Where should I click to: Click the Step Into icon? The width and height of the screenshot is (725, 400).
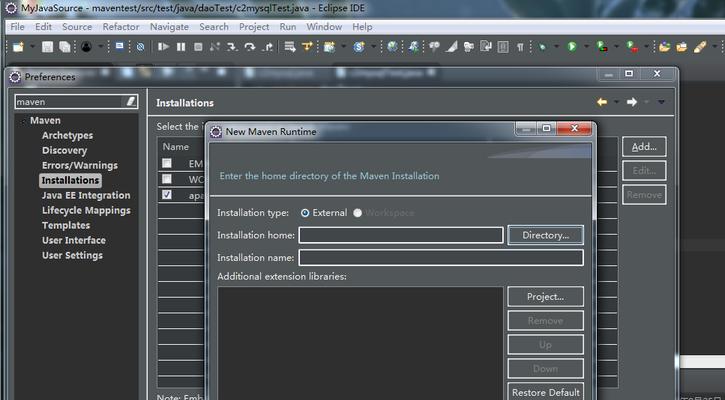click(x=232, y=47)
